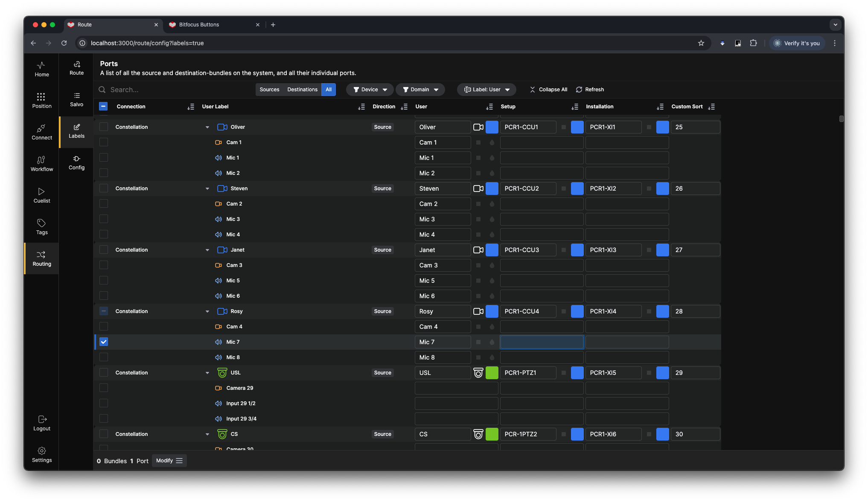This screenshot has height=502, width=868.
Task: Uncheck the Mic 7 row checkbox
Action: tap(104, 342)
